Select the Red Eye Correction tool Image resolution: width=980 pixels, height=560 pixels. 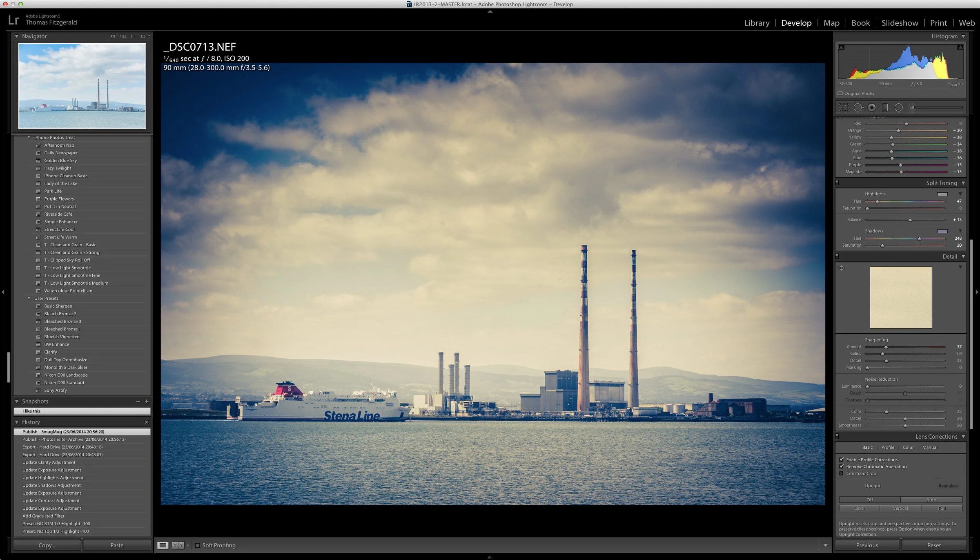(x=872, y=107)
